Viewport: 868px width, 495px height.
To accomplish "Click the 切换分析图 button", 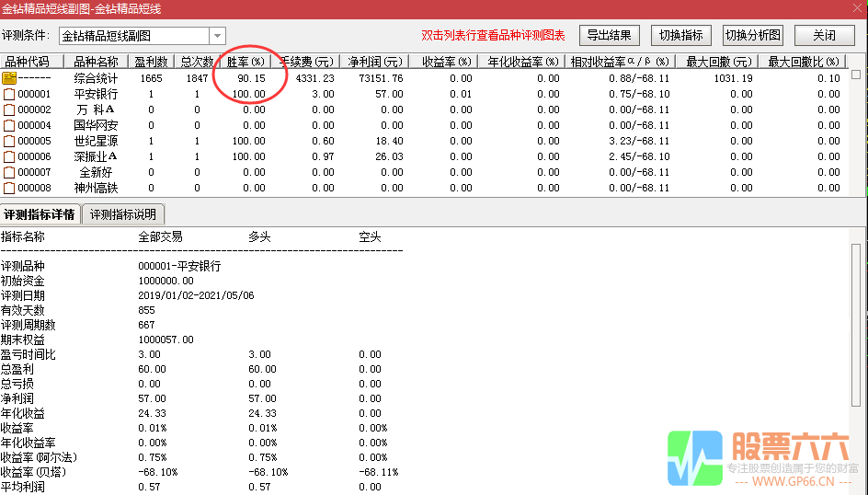I will click(753, 36).
